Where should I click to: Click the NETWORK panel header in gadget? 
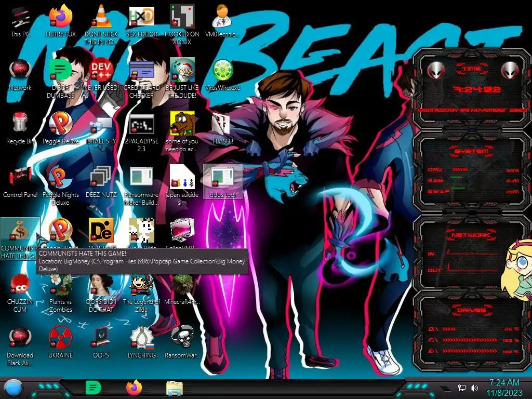(471, 234)
